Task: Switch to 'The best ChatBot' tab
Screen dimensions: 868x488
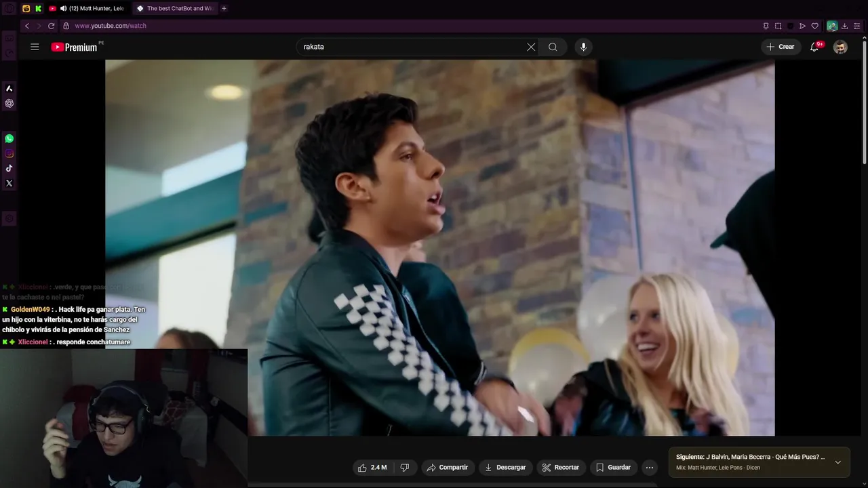Action: [175, 8]
